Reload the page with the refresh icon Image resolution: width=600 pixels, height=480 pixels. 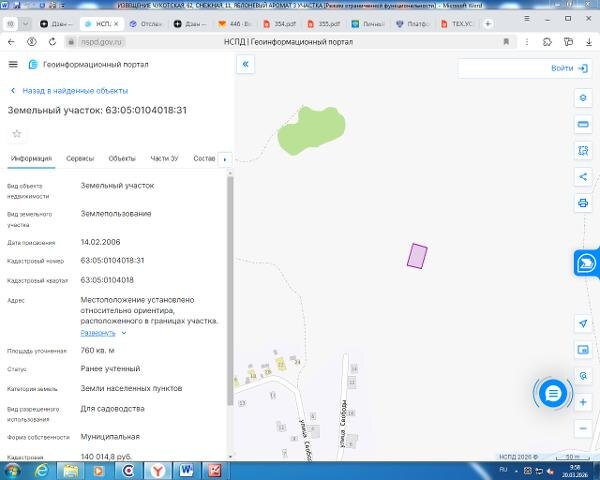tap(52, 42)
